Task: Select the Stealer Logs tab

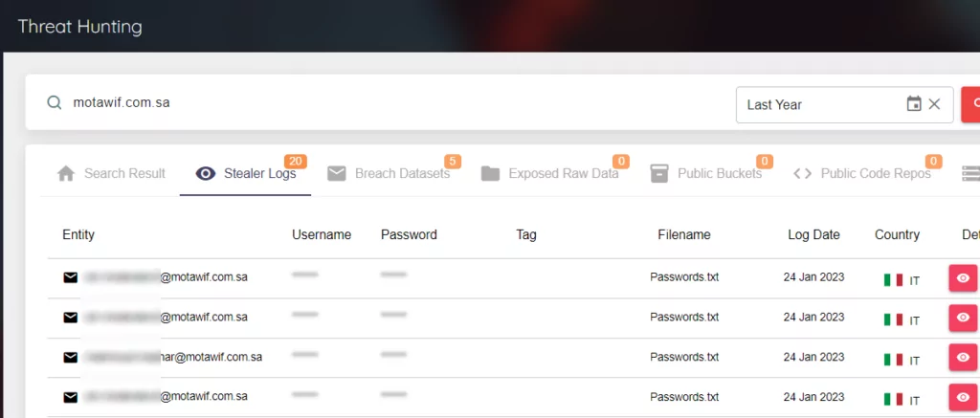Action: [x=246, y=173]
